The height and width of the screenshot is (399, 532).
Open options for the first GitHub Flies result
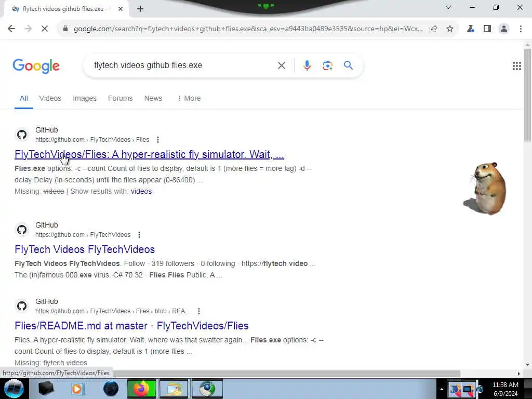[x=158, y=140]
